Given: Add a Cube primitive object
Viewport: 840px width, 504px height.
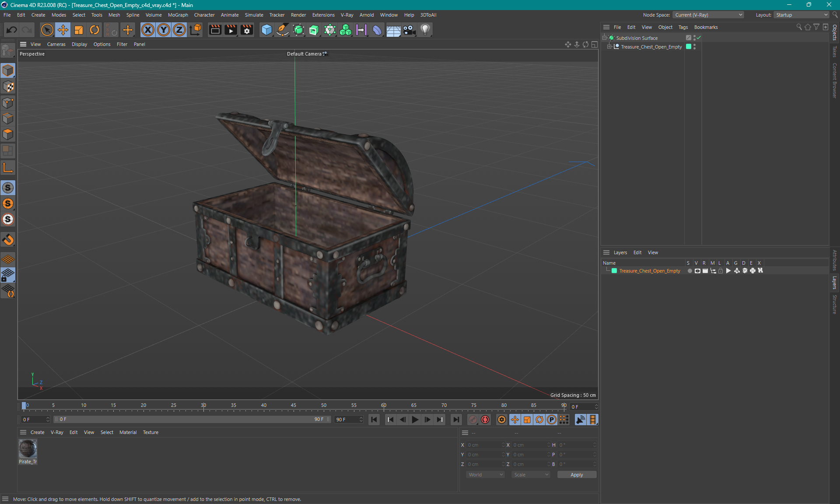Looking at the screenshot, I should coord(266,30).
